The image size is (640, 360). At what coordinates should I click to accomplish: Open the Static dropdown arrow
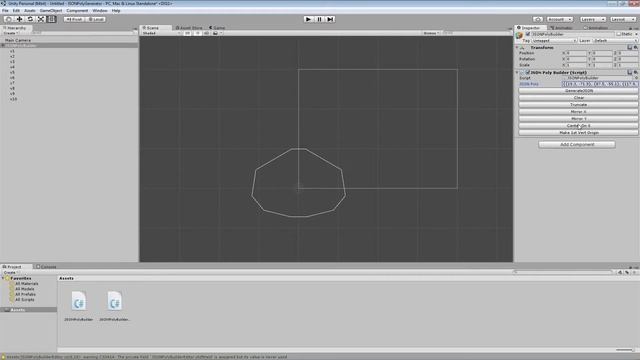[636, 34]
